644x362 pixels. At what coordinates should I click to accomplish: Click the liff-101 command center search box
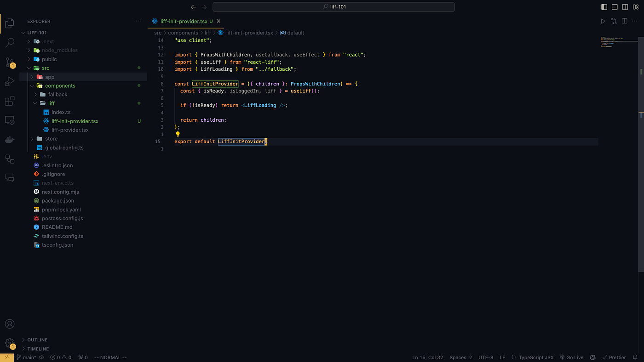coord(333,7)
